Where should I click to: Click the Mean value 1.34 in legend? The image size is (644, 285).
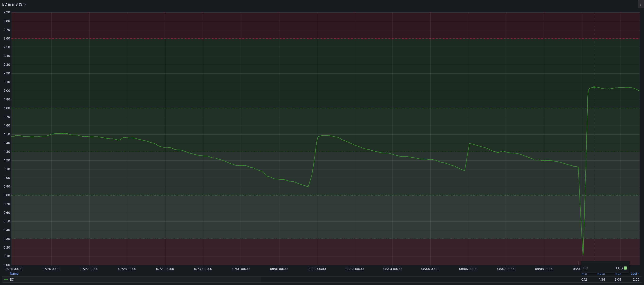602,280
